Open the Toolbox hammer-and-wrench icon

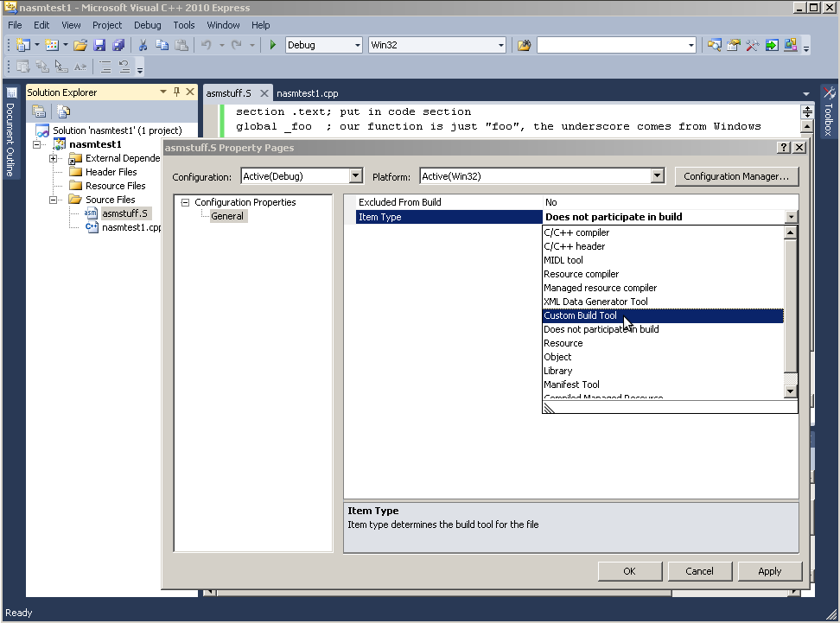[x=752, y=45]
